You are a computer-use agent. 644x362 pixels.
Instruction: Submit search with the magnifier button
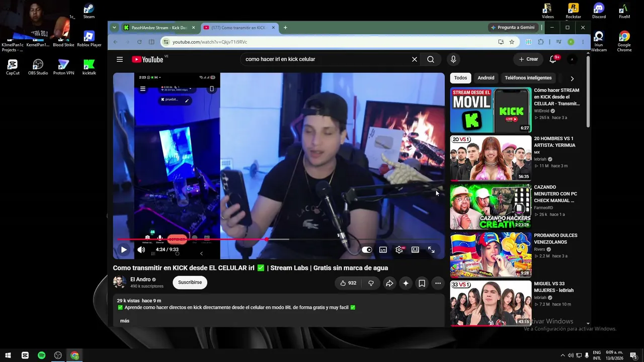tap(431, 59)
